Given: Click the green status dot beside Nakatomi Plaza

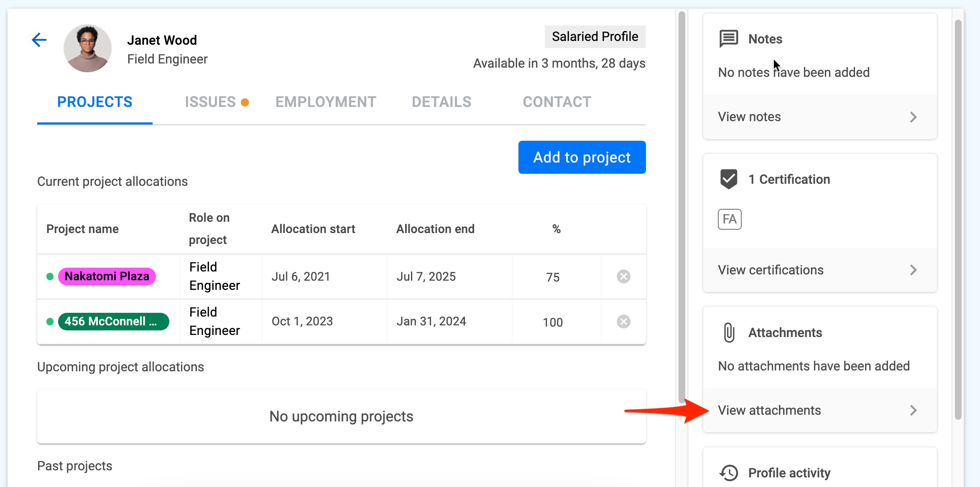Looking at the screenshot, I should [x=50, y=276].
